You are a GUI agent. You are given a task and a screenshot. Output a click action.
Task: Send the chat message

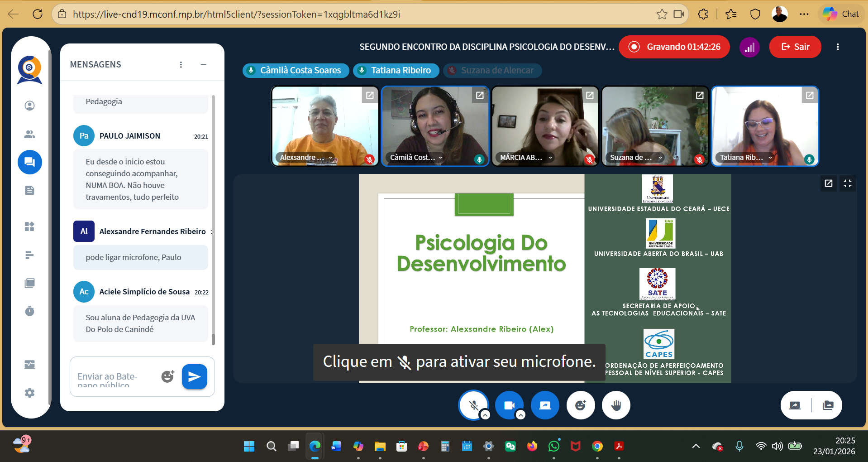click(194, 376)
